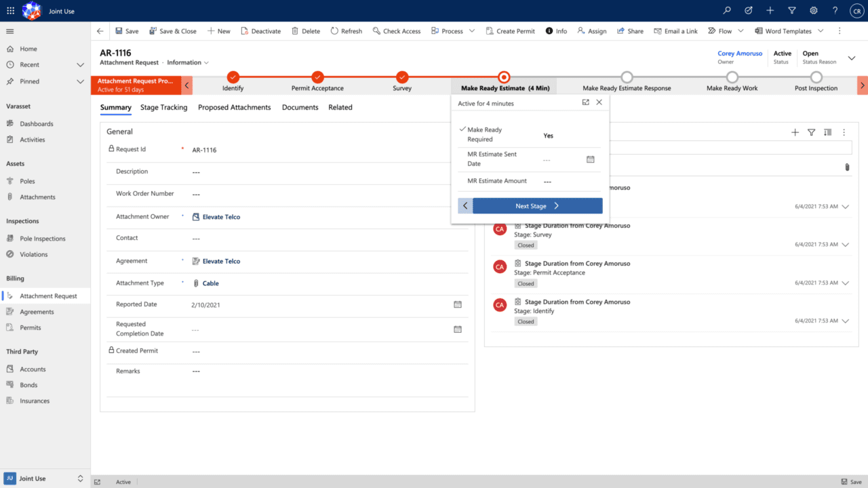Viewport: 868px width, 488px height.
Task: Open the Elevate Telco attachment owner link
Action: click(221, 217)
